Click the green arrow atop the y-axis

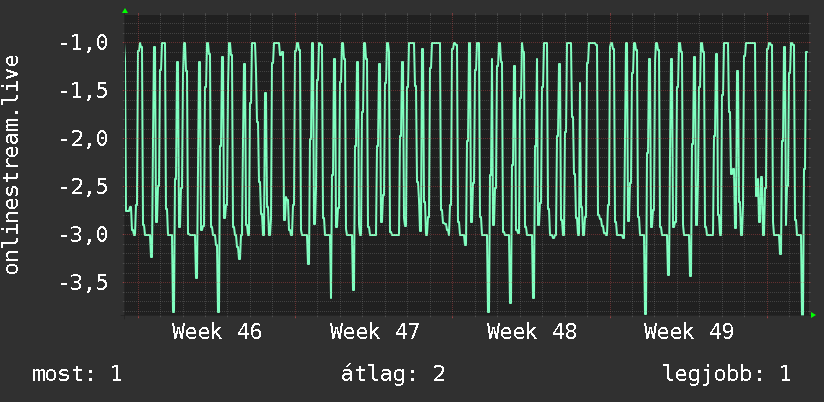pos(125,11)
